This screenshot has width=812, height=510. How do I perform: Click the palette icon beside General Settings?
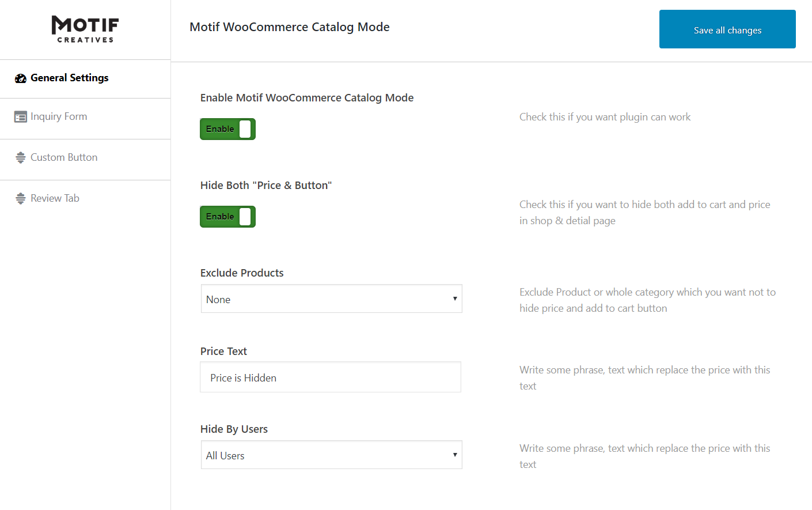coord(21,78)
